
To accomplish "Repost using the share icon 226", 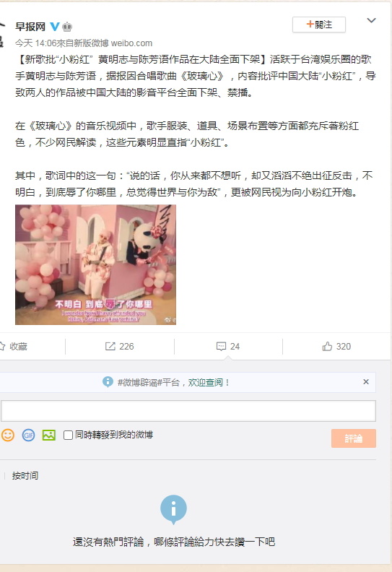I will click(119, 347).
